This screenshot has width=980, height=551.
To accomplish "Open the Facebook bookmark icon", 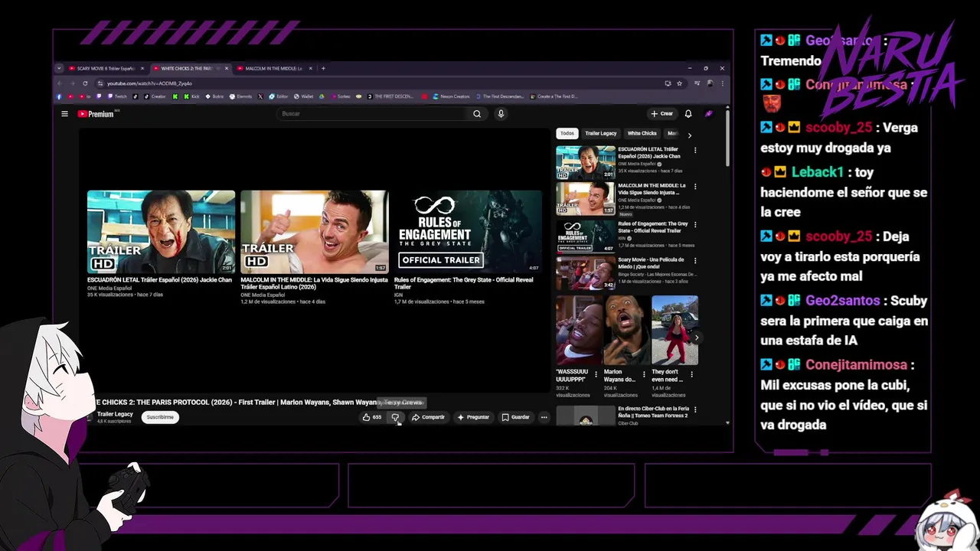I will click(59, 96).
